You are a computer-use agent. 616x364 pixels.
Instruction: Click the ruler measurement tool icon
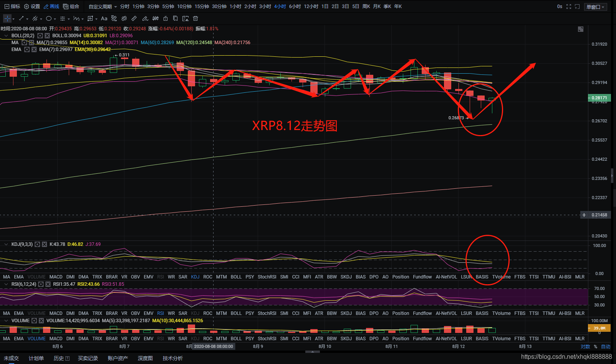coord(134,18)
